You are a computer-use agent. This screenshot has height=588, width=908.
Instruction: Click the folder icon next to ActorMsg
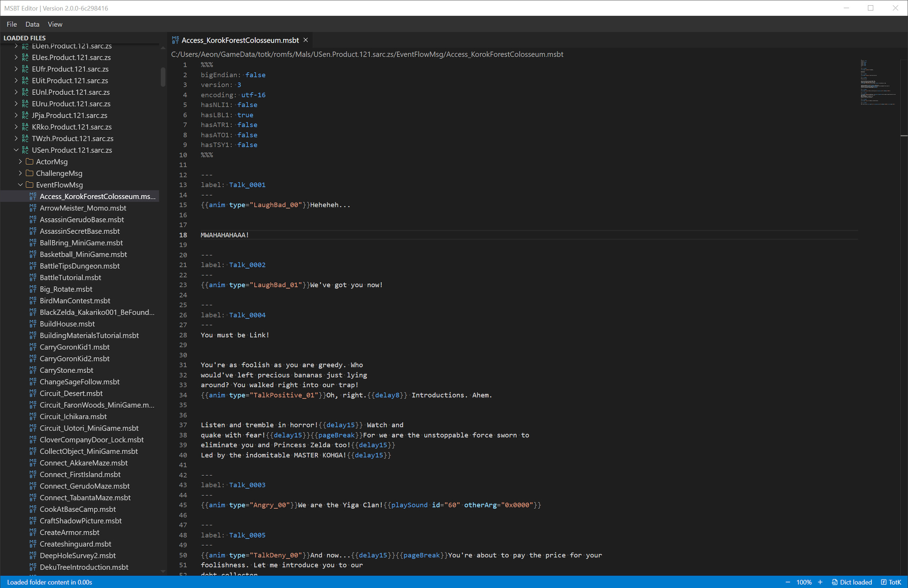pos(30,161)
